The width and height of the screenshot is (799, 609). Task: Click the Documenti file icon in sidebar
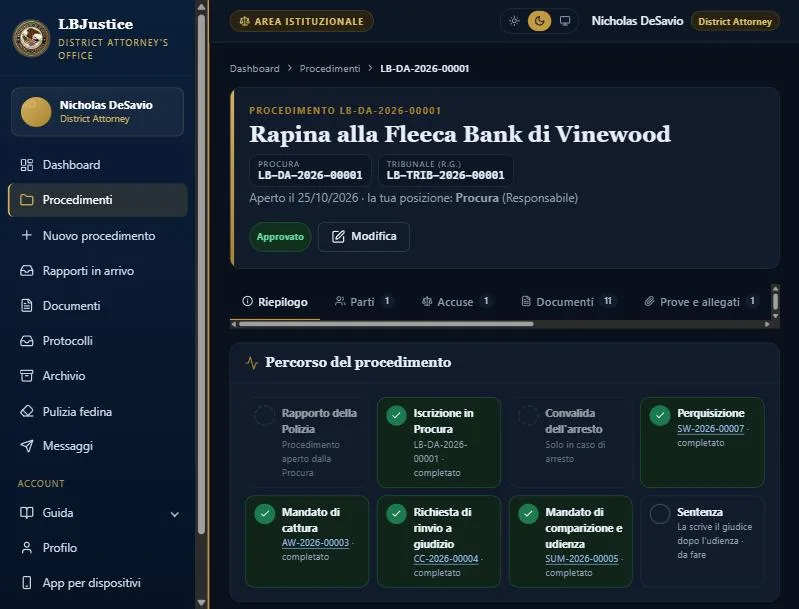26,305
